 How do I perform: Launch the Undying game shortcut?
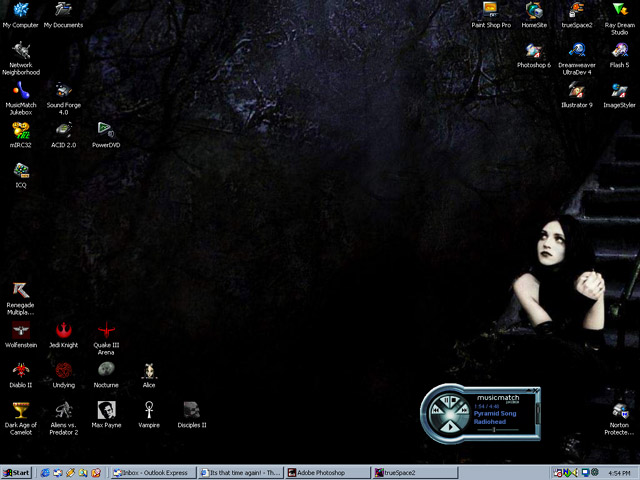pos(64,375)
